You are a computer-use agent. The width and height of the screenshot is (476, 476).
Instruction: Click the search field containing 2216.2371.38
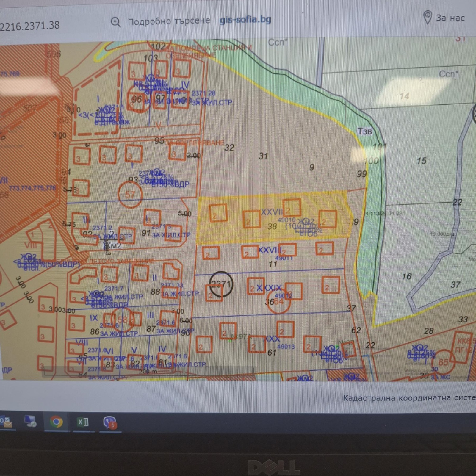(30, 26)
